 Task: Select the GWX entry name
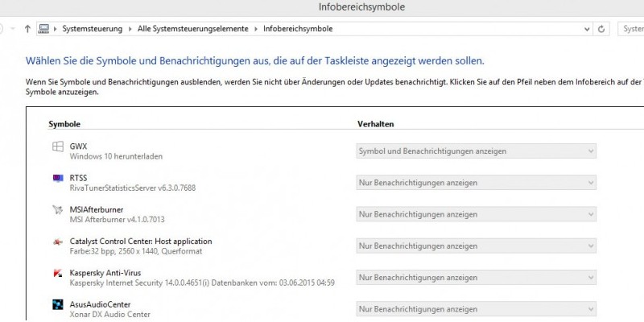pyautogui.click(x=78, y=147)
